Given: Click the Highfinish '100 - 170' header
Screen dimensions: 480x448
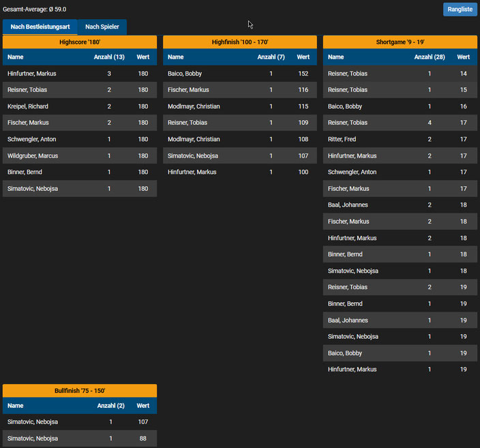Looking at the screenshot, I should point(240,42).
